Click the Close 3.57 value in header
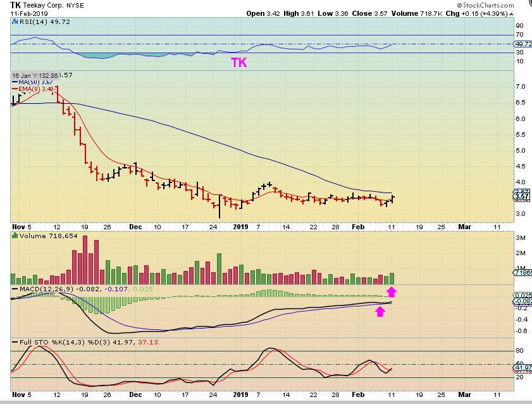The width and height of the screenshot is (532, 404). (x=369, y=13)
